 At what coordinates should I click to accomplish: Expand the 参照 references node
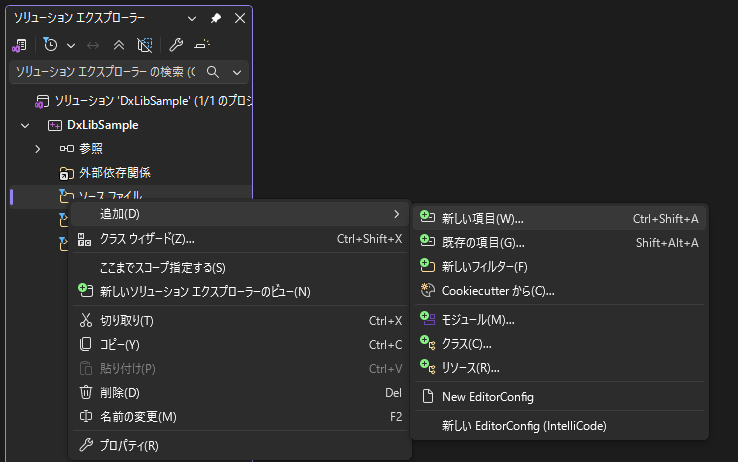tap(38, 149)
